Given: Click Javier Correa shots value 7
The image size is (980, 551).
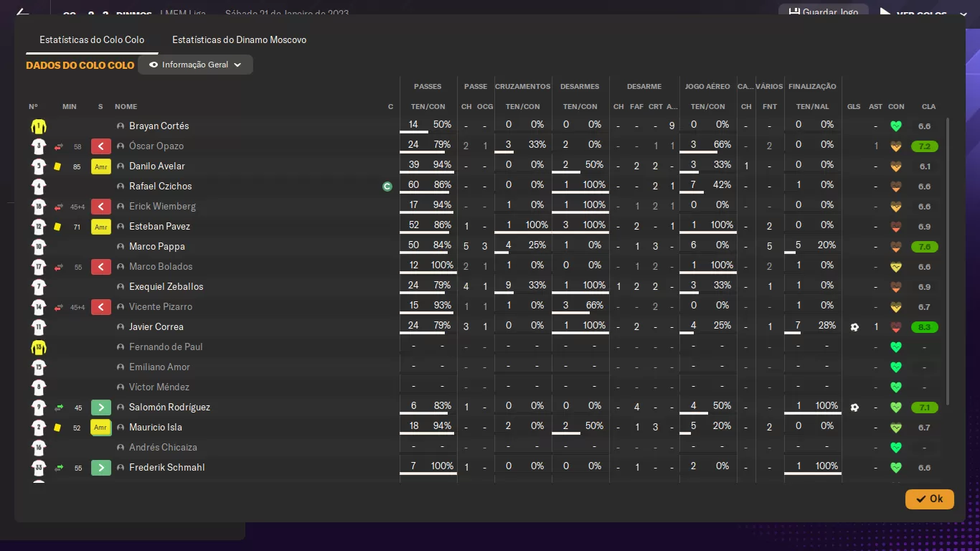Looking at the screenshot, I should [x=798, y=326].
